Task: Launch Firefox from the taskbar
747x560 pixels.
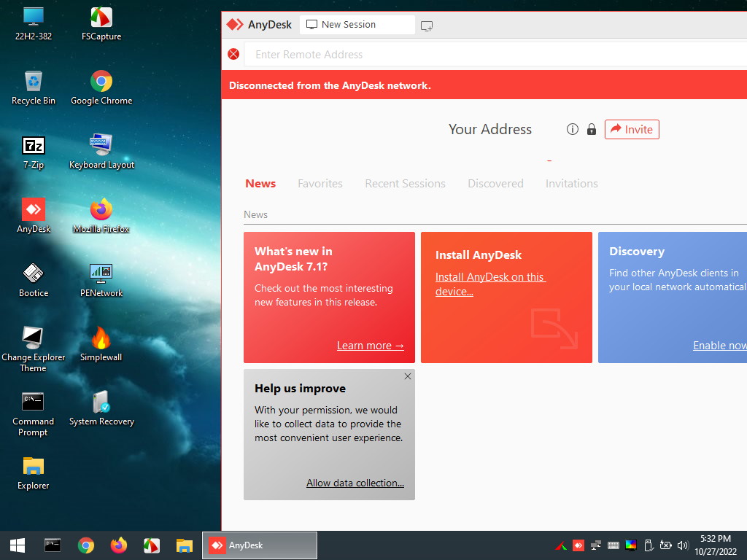Action: [119, 545]
